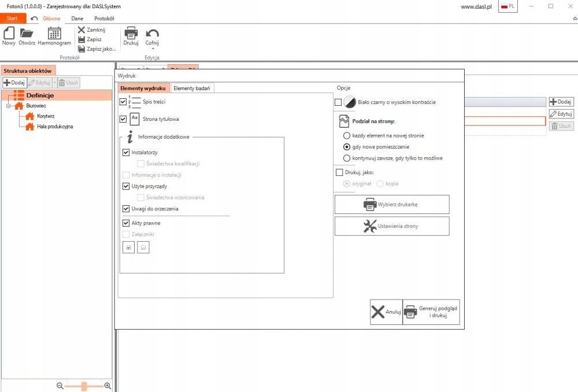
Task: Click Dodaj in the structure panel
Action: click(x=14, y=83)
